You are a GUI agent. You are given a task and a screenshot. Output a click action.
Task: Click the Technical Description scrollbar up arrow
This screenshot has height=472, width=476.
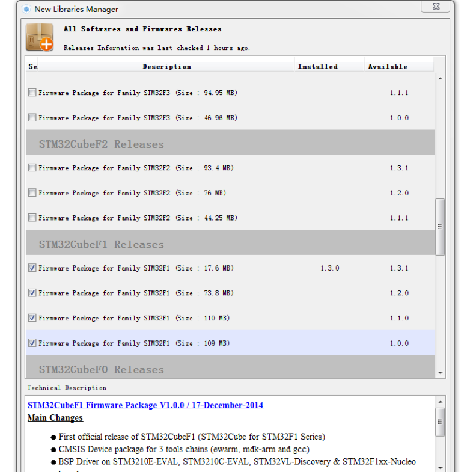point(440,402)
